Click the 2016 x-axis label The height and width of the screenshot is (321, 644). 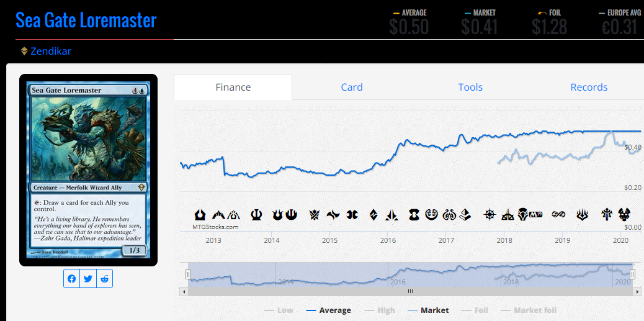(x=388, y=240)
